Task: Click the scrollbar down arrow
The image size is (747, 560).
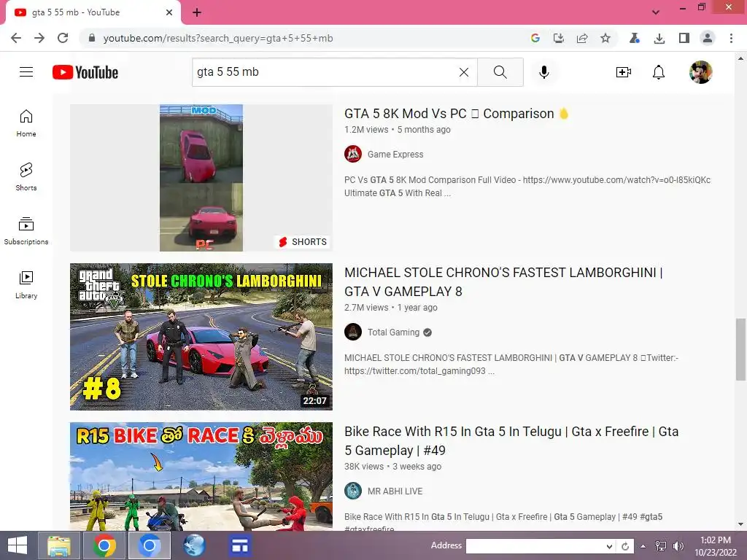Action: coord(740,524)
